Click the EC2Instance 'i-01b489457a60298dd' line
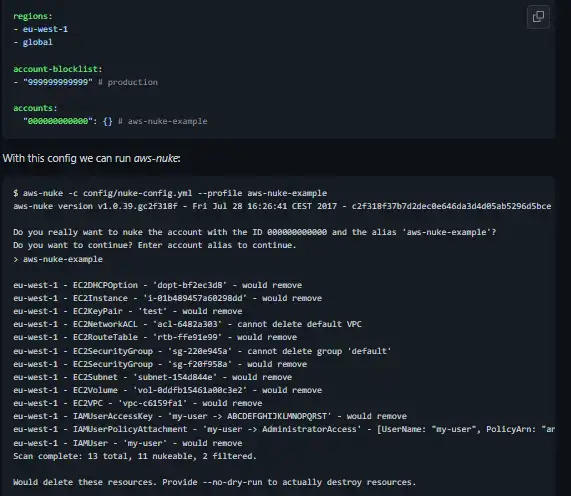Screen dimensions: 571x496 point(168,298)
